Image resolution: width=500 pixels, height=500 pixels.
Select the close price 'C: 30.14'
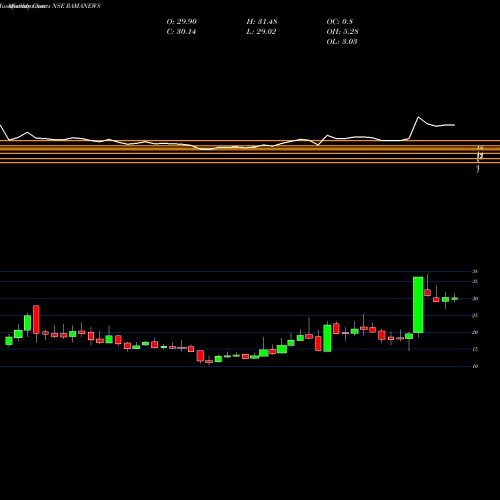181,31
